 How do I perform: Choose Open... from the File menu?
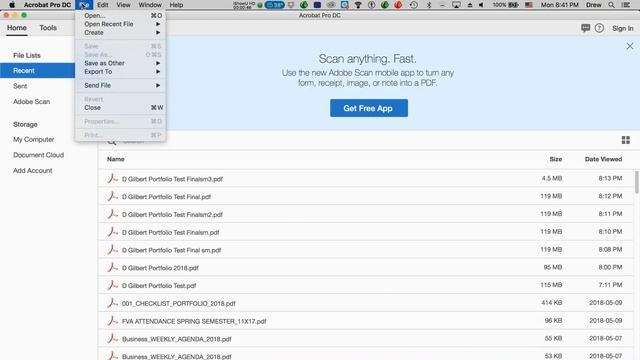tap(120, 16)
